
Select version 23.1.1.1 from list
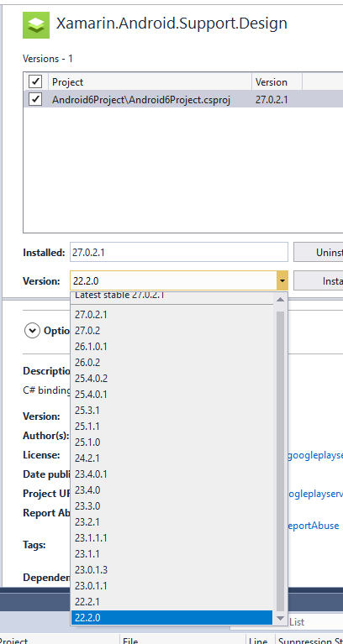click(171, 537)
